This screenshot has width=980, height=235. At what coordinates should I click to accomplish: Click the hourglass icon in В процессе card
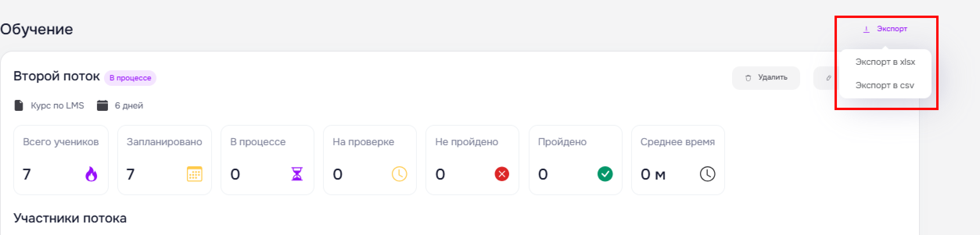tap(297, 174)
